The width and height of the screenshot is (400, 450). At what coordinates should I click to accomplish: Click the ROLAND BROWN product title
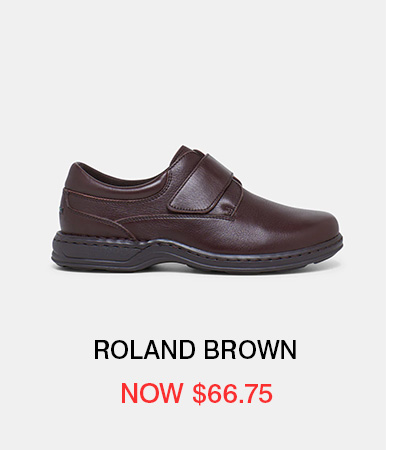(x=195, y=350)
